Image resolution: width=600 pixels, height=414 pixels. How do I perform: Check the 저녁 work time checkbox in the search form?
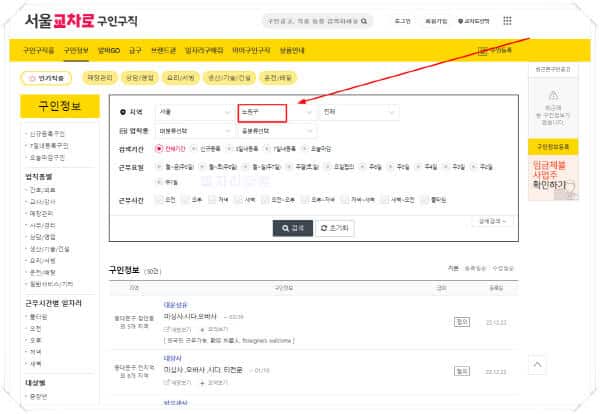click(212, 199)
